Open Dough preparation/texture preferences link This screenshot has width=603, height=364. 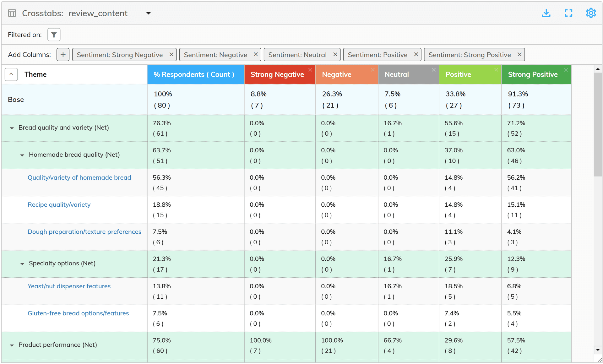click(x=84, y=231)
